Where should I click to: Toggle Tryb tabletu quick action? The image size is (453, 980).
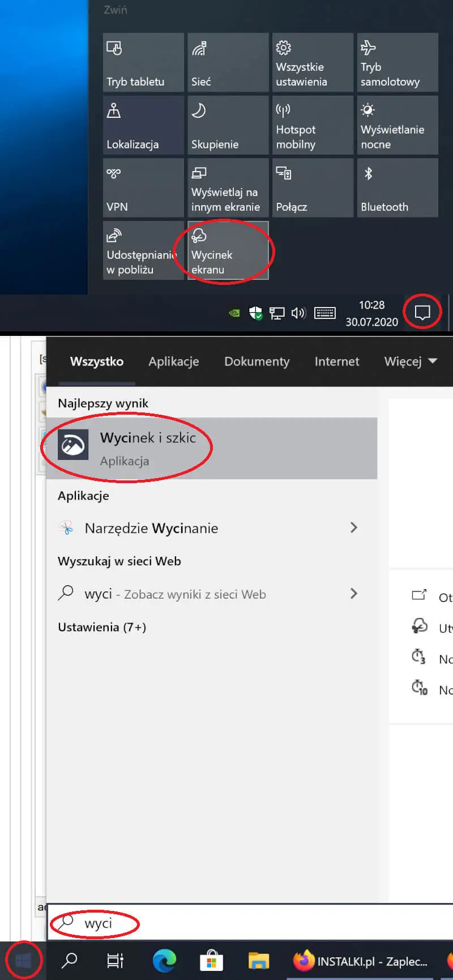[143, 62]
